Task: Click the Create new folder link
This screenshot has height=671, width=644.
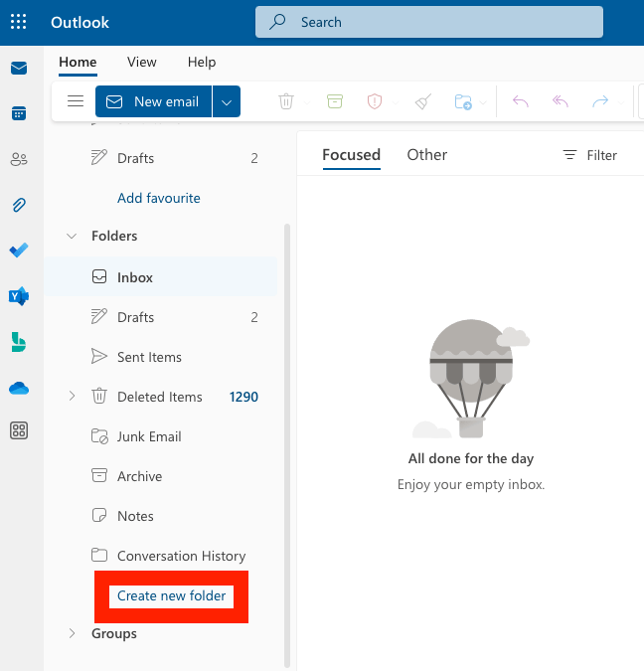Action: tap(171, 596)
